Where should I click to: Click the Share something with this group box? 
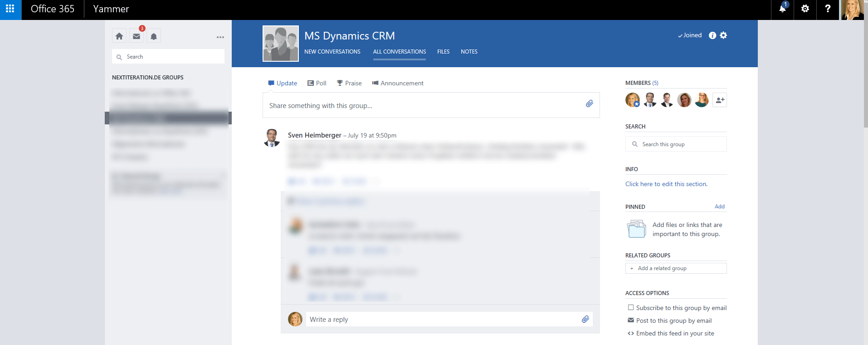coord(431,105)
